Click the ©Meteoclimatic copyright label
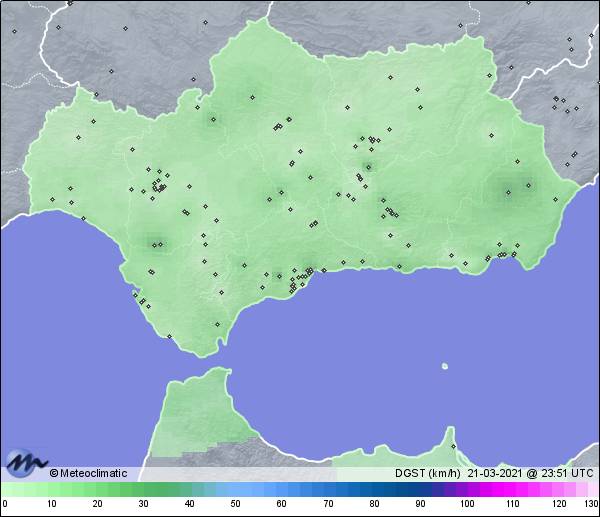 point(88,473)
